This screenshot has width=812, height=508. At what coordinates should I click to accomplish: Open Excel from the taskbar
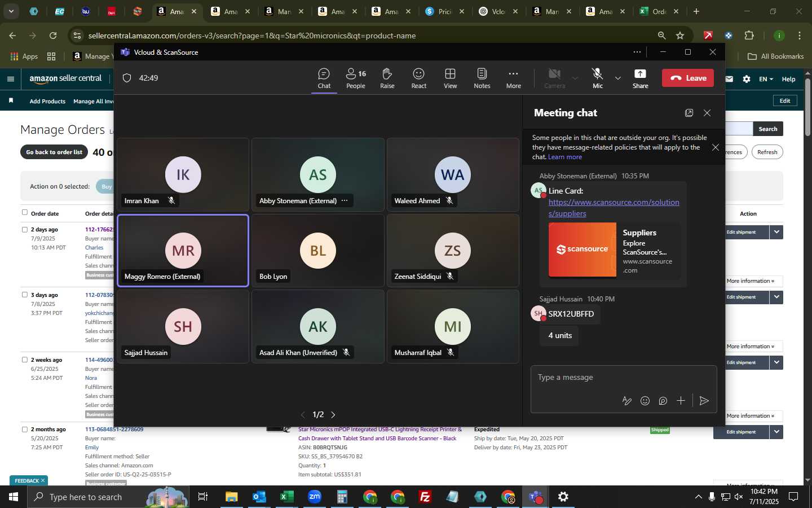[x=287, y=497]
